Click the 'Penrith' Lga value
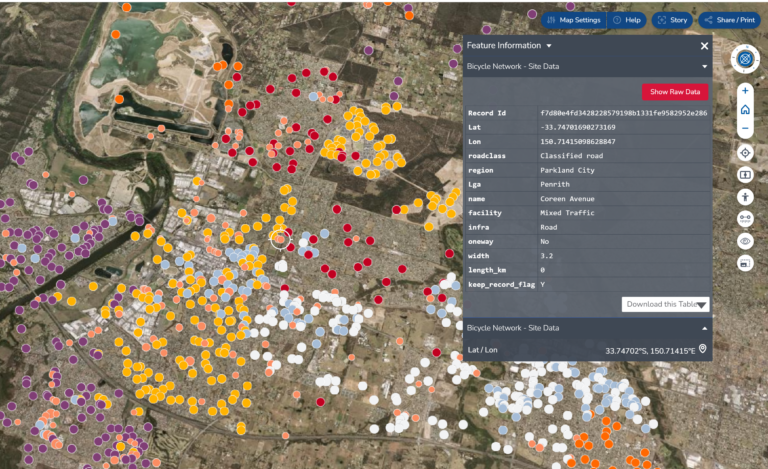The height and width of the screenshot is (469, 768). pyautogui.click(x=555, y=185)
